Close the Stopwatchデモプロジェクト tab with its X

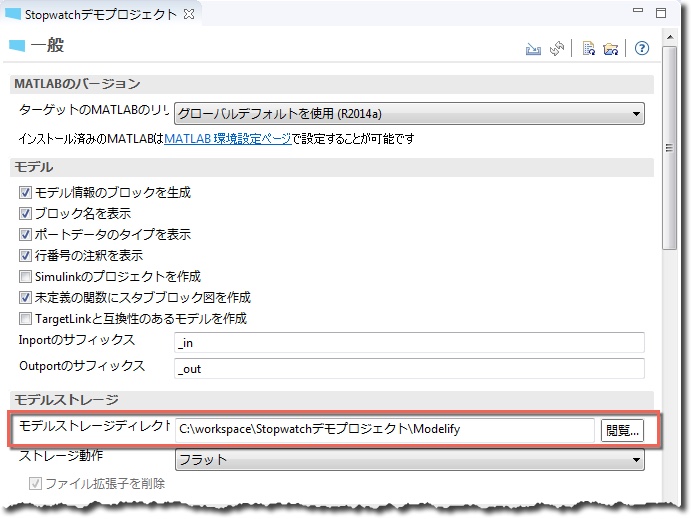pos(189,14)
